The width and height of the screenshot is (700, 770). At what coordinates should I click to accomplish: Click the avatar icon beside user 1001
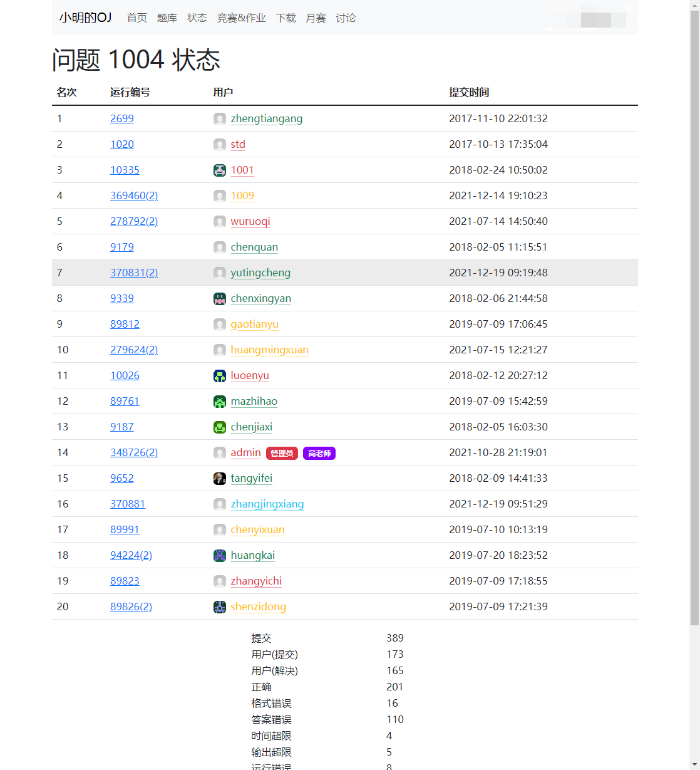click(219, 170)
